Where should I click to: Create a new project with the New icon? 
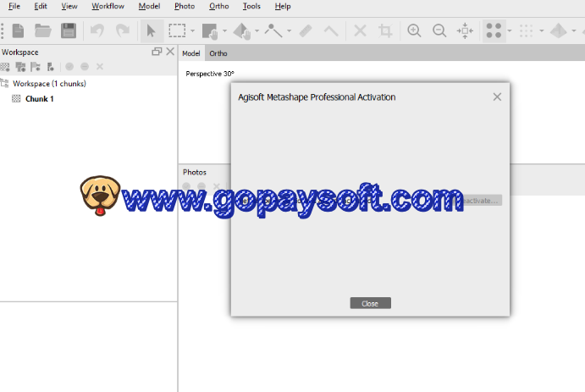pyautogui.click(x=18, y=30)
